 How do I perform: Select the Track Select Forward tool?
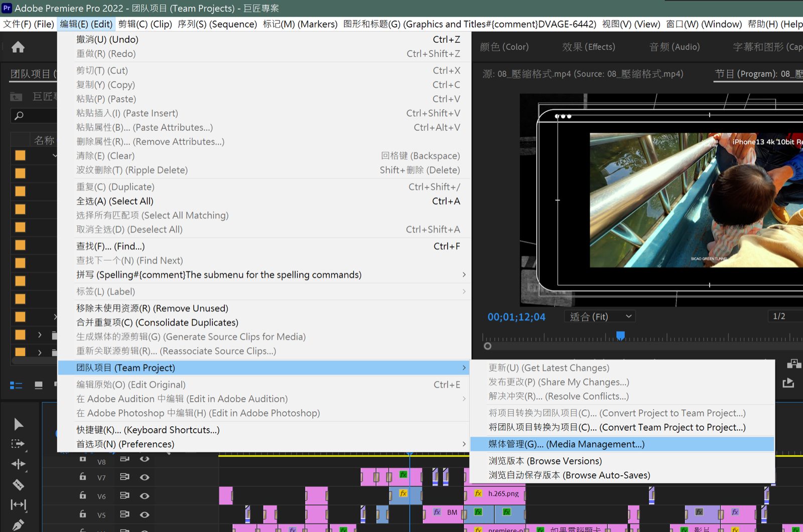pos(18,444)
